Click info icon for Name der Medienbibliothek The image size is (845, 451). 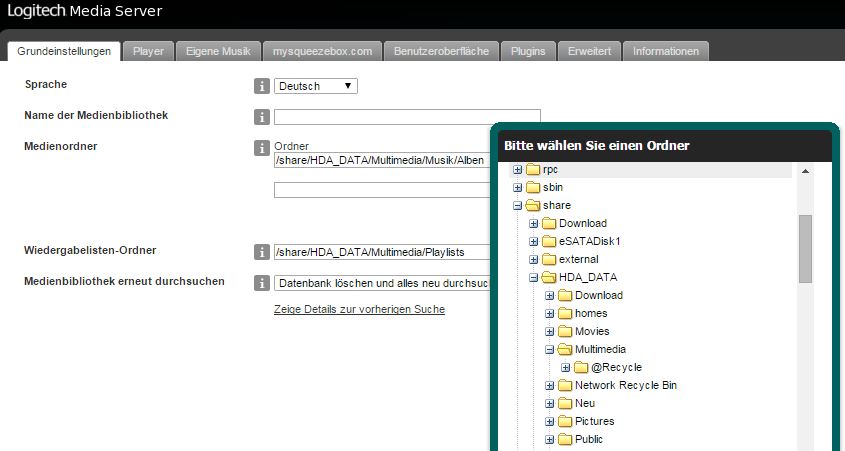coord(262,117)
